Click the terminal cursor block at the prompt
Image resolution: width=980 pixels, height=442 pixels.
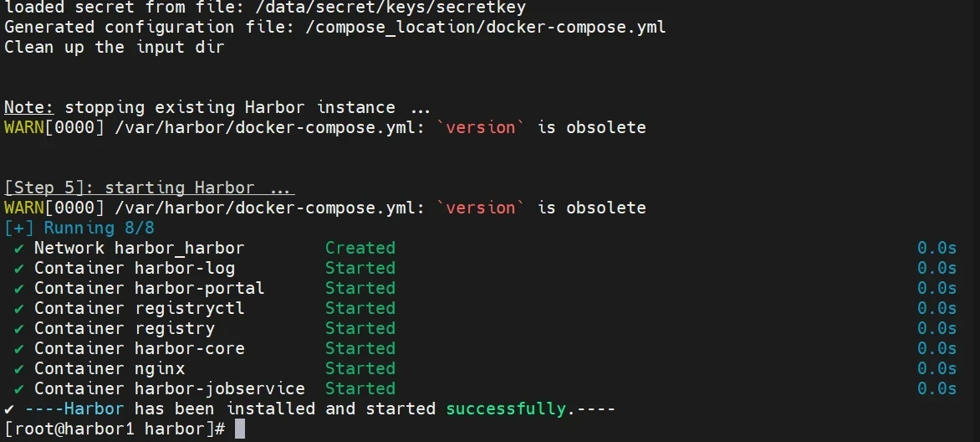tap(240, 429)
